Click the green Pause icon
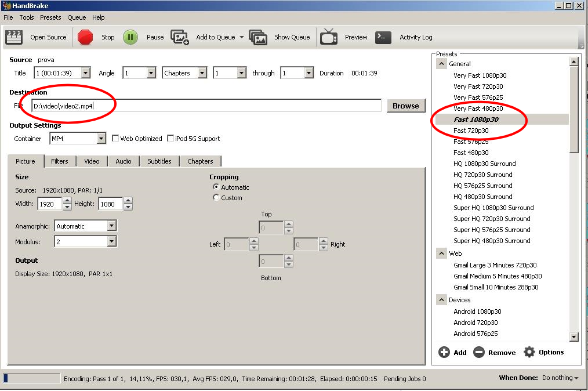The width and height of the screenshot is (588, 391). click(x=130, y=37)
